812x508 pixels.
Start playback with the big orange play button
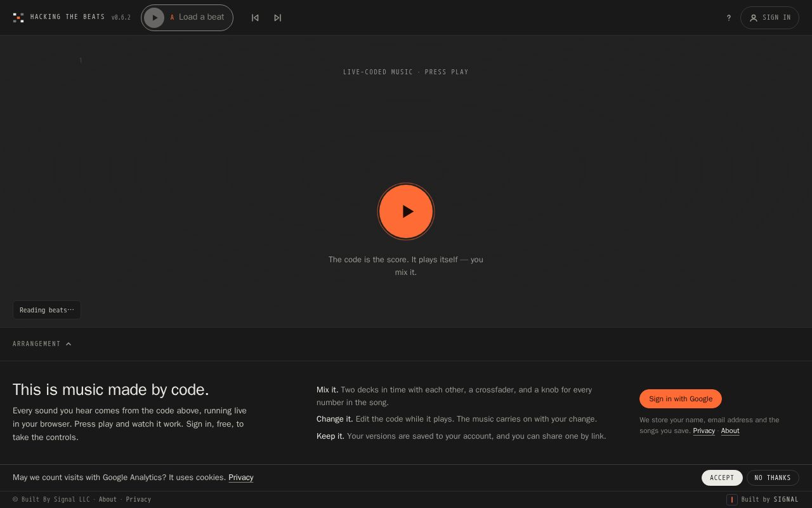coord(406,211)
